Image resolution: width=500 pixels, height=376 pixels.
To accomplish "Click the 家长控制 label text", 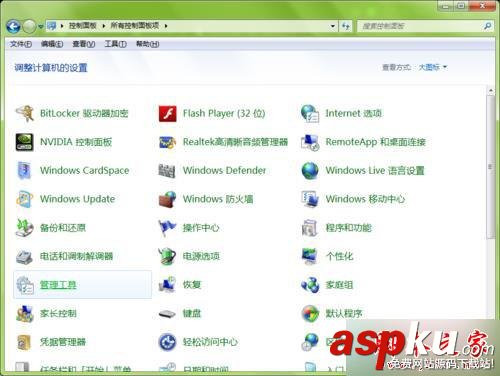I will [58, 314].
